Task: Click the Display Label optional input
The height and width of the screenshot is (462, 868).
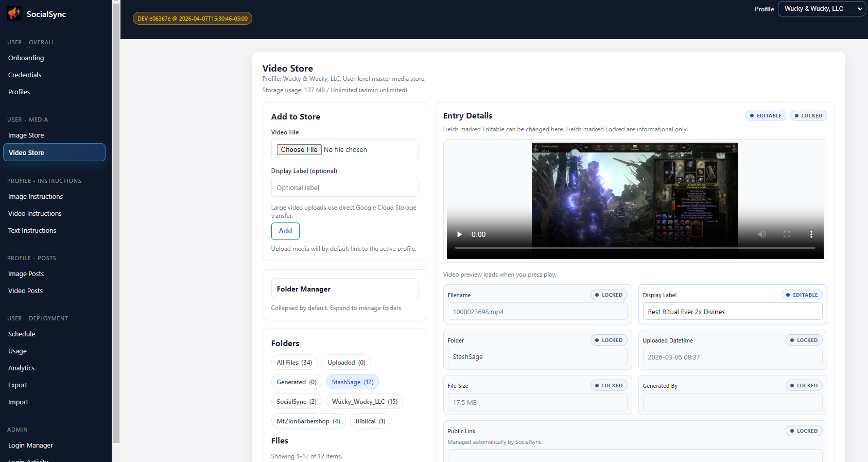Action: tap(344, 187)
